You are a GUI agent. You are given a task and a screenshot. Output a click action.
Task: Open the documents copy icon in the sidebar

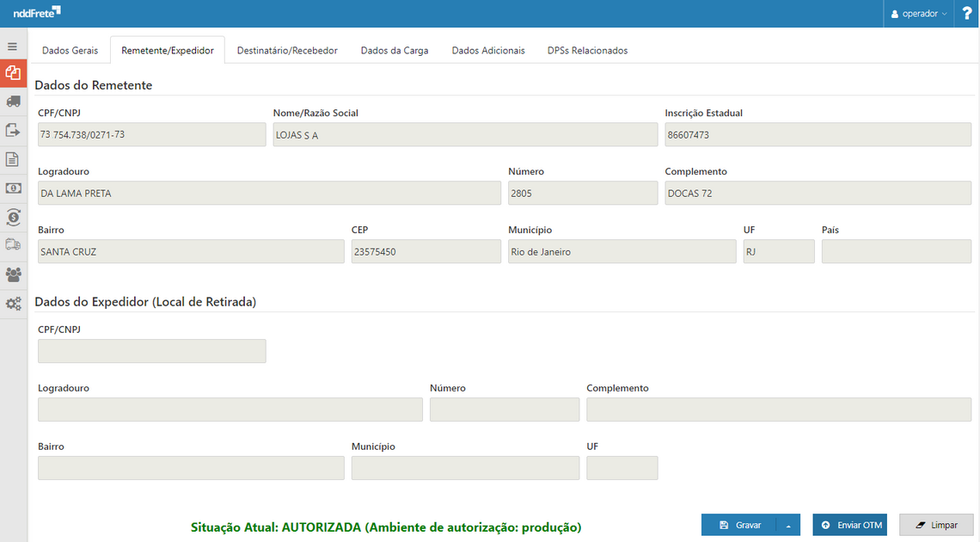(13, 73)
